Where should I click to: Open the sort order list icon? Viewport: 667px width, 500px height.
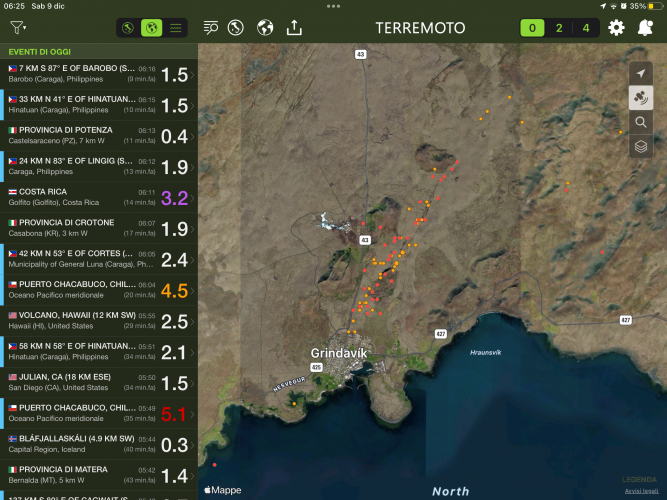211,28
